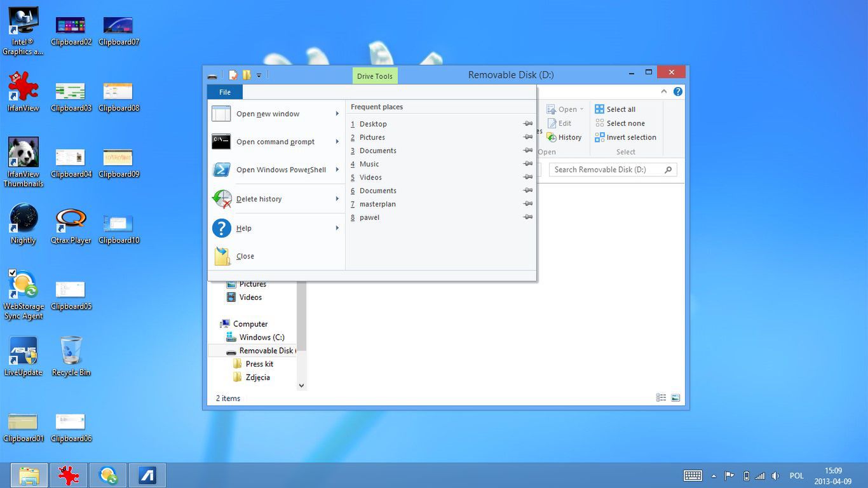Viewport: 868px width, 488px height.
Task: Open the Drive Tools contextual tab
Action: [x=374, y=76]
